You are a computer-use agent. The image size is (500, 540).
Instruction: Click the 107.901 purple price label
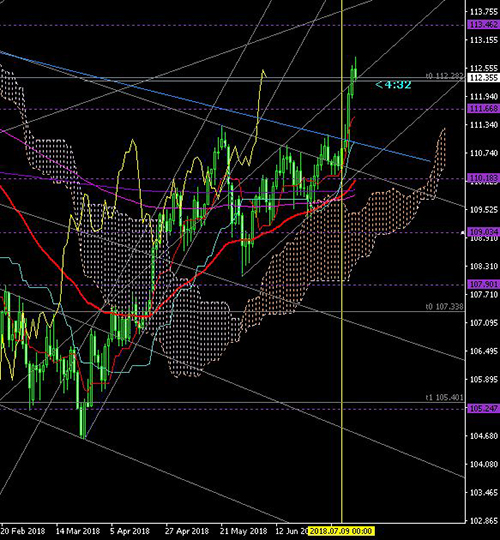point(483,284)
